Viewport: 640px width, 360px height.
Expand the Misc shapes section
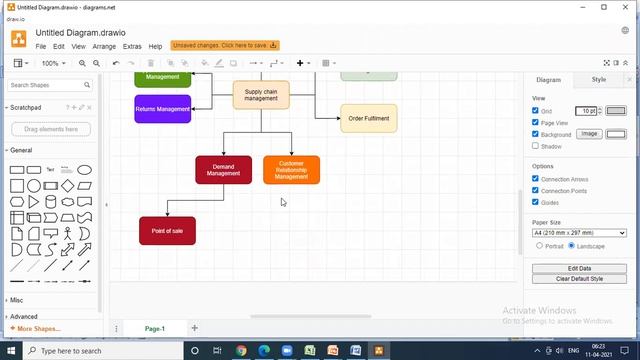16,300
